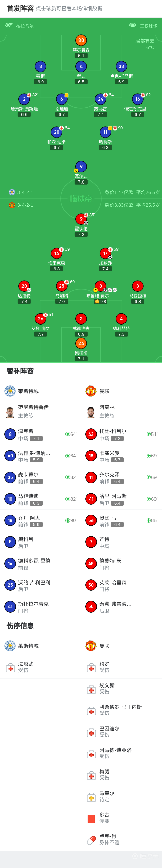Open 霍伊伦 number 9 red jersey icon

[x=81, y=219]
